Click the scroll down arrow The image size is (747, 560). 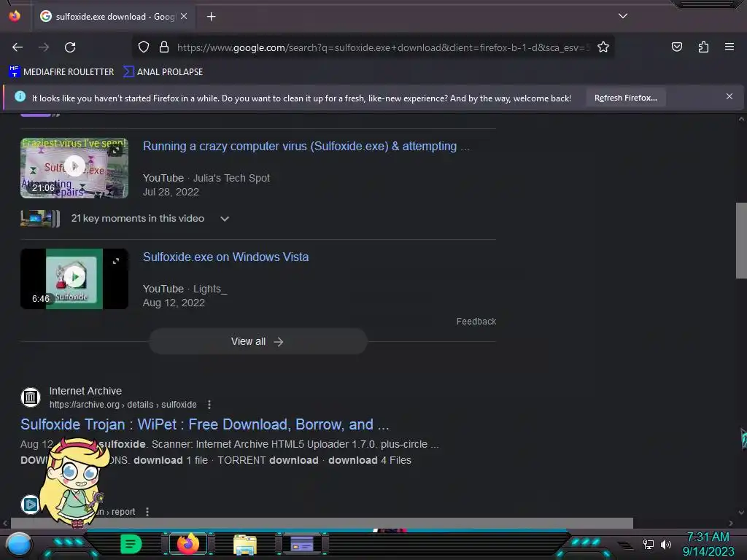pyautogui.click(x=741, y=513)
